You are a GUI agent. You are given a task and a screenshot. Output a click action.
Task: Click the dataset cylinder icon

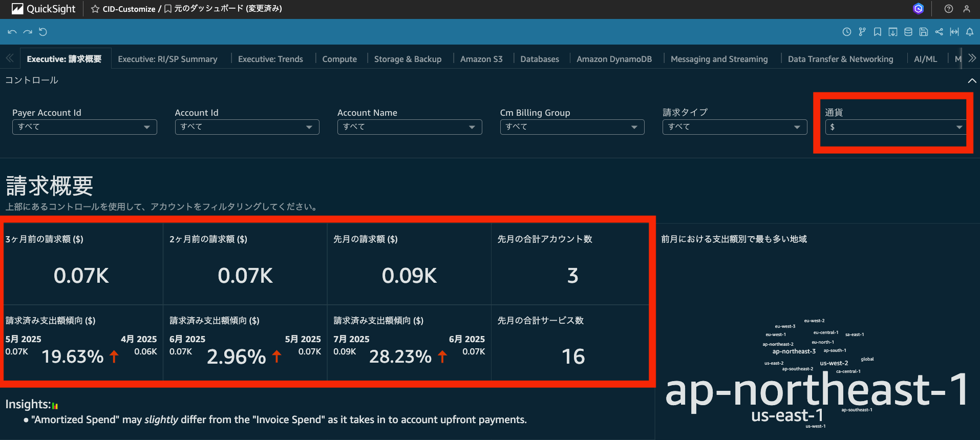click(x=908, y=32)
